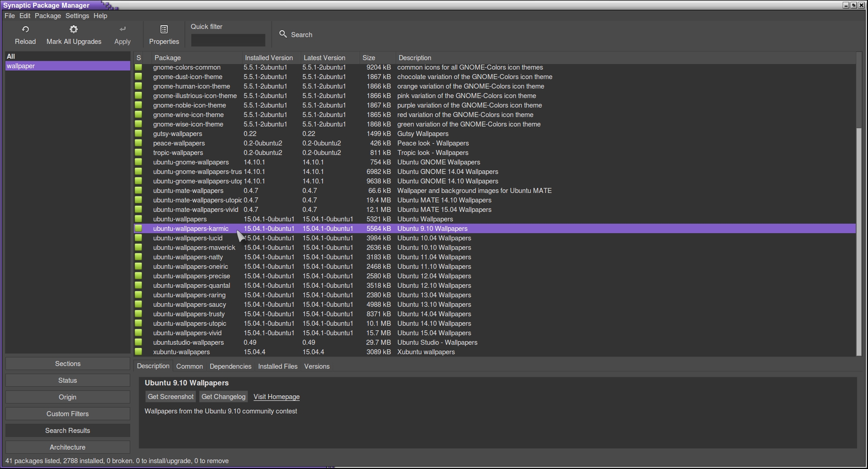Sort list by Size column header
This screenshot has width=868, height=469.
[368, 58]
